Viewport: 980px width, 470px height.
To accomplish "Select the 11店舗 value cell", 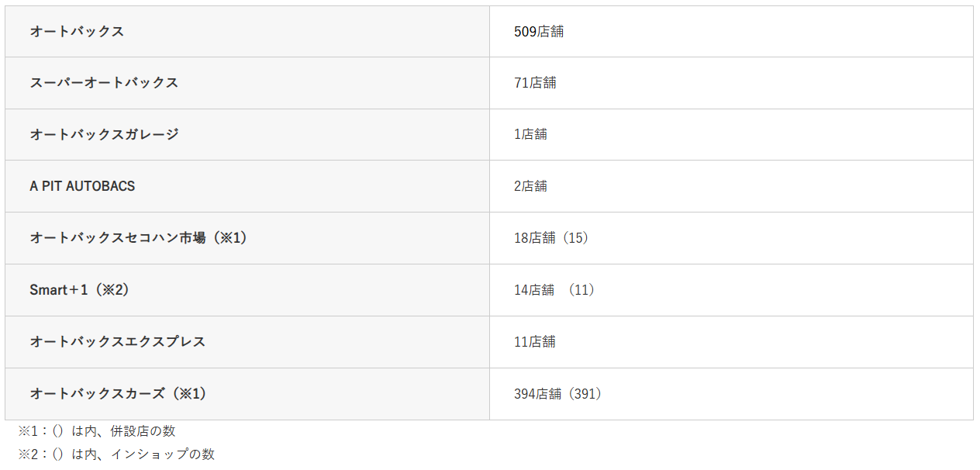I will (x=535, y=342).
